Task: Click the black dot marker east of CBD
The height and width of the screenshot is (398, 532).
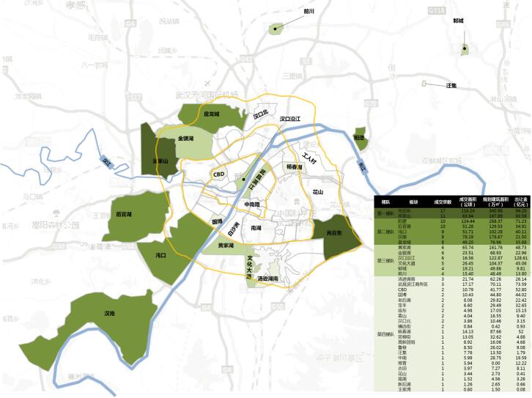Action: point(241,178)
